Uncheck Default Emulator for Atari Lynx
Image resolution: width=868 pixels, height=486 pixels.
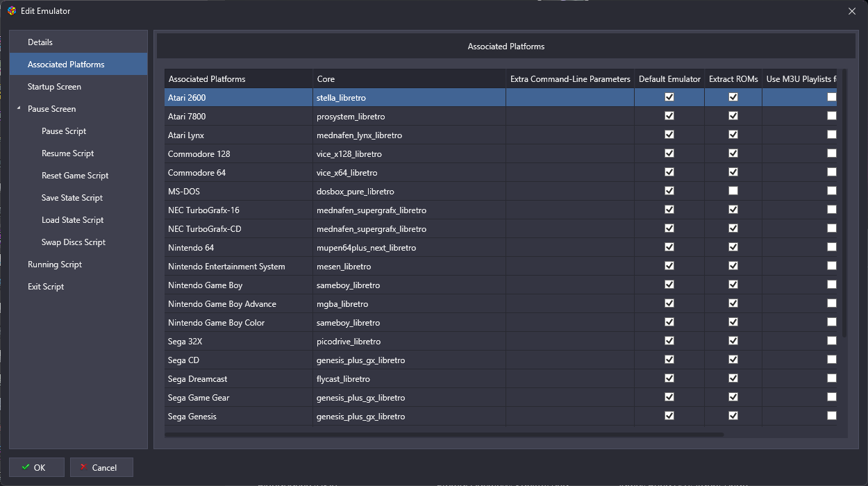tap(669, 135)
